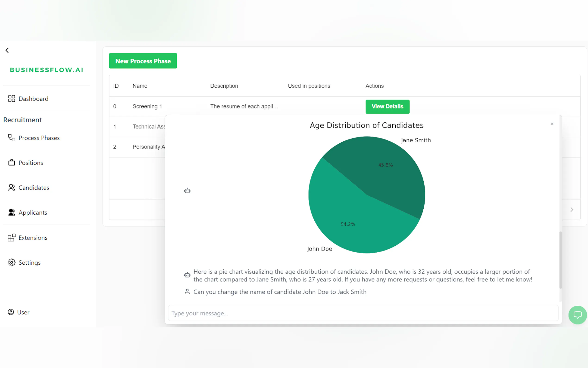This screenshot has width=588, height=368.
Task: Focus the Type your message field
Action: [x=363, y=313]
